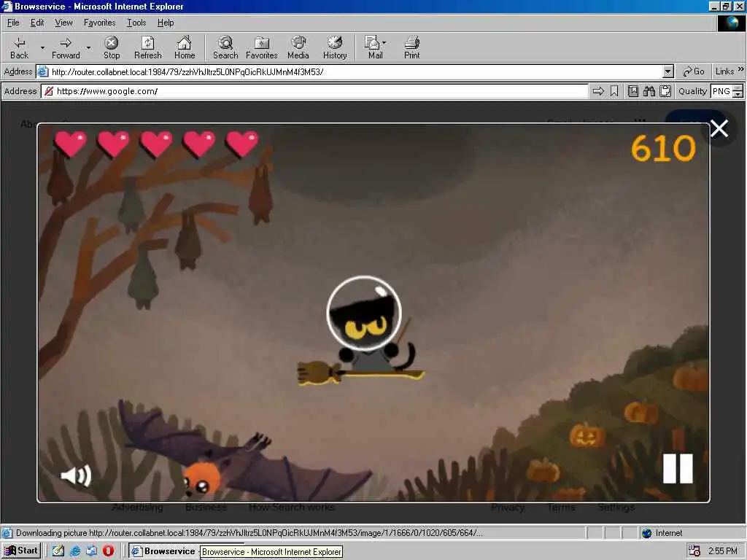Click the Quality field showing PNG
This screenshot has height=560, width=747.
click(x=721, y=91)
